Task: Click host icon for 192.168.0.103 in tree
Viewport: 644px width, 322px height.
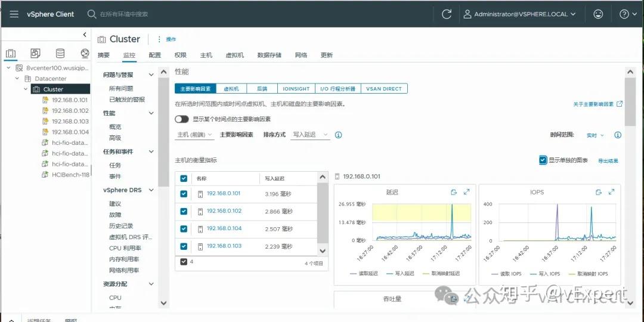Action: click(45, 121)
